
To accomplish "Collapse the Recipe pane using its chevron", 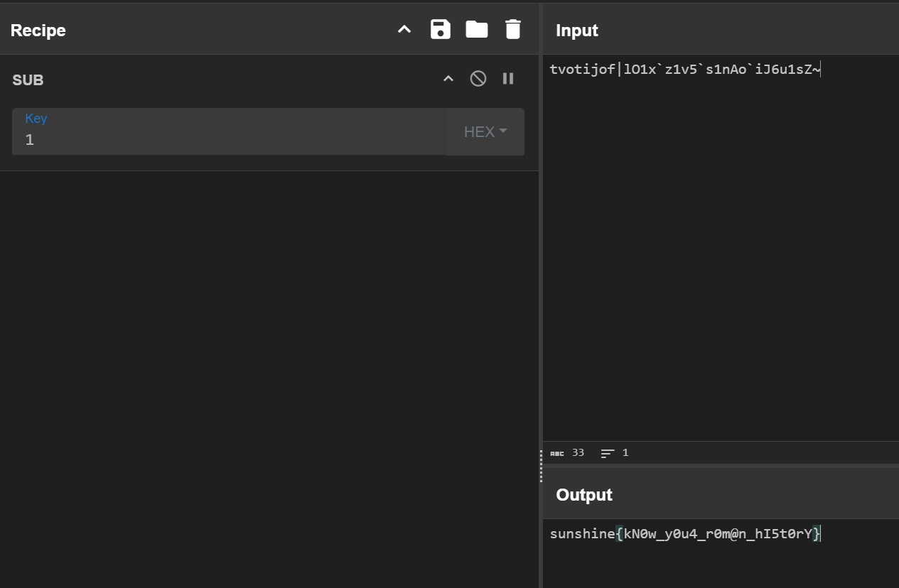I will (x=404, y=30).
